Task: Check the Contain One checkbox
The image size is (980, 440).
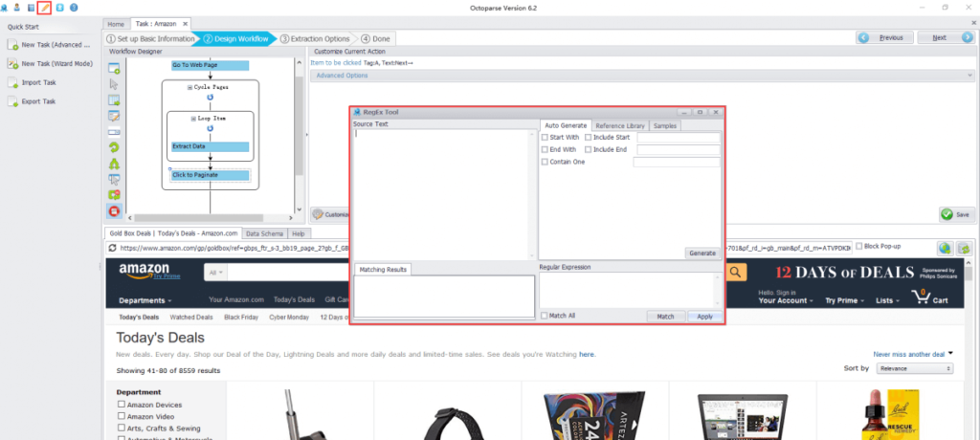Action: [x=545, y=162]
